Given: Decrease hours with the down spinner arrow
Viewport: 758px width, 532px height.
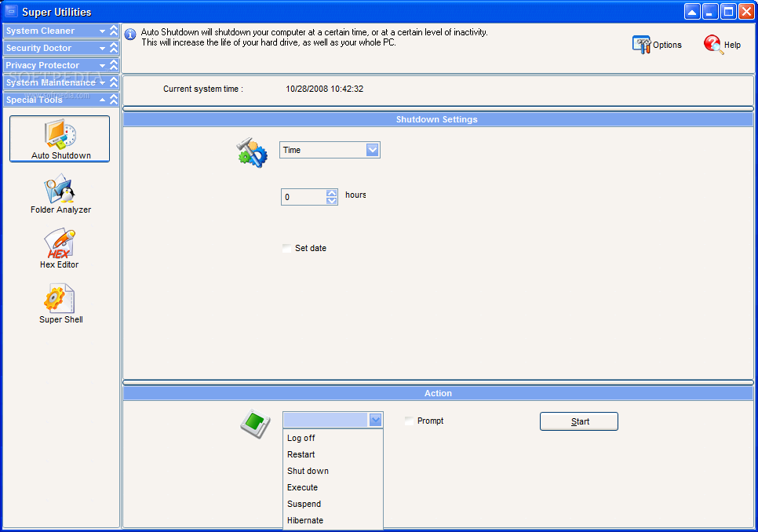Looking at the screenshot, I should (x=332, y=201).
